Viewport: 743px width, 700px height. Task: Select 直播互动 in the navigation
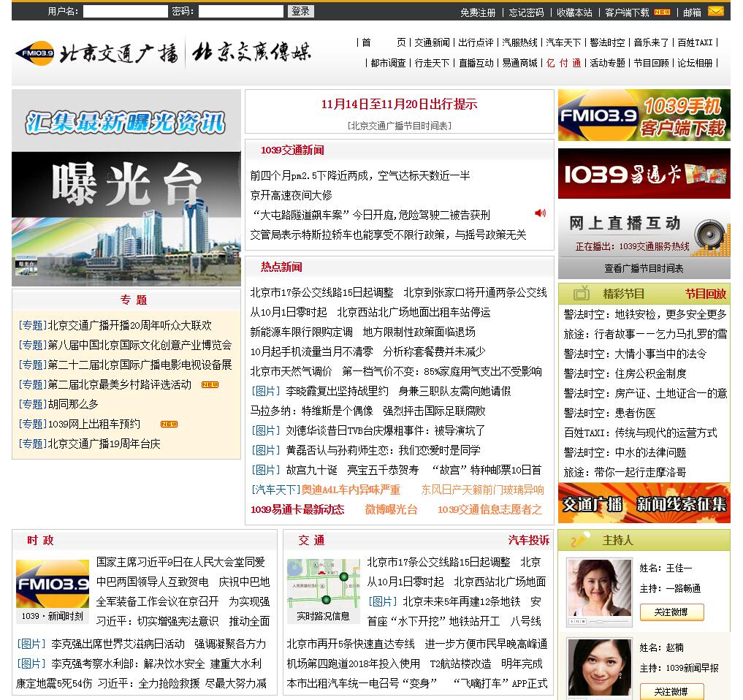[x=476, y=63]
